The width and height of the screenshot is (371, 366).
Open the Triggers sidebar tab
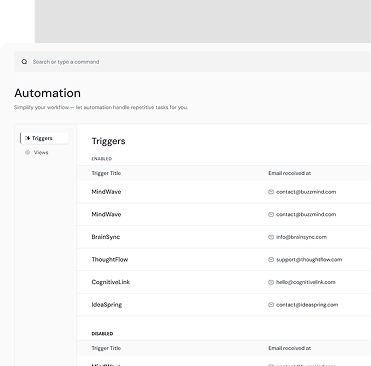click(44, 138)
